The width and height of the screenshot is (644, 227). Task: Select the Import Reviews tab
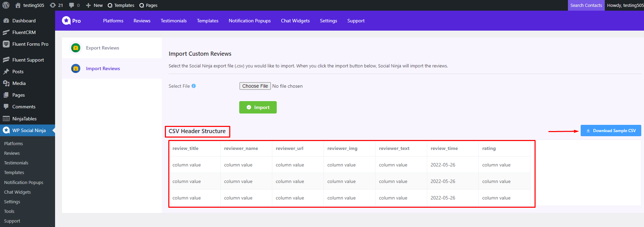(x=112, y=68)
